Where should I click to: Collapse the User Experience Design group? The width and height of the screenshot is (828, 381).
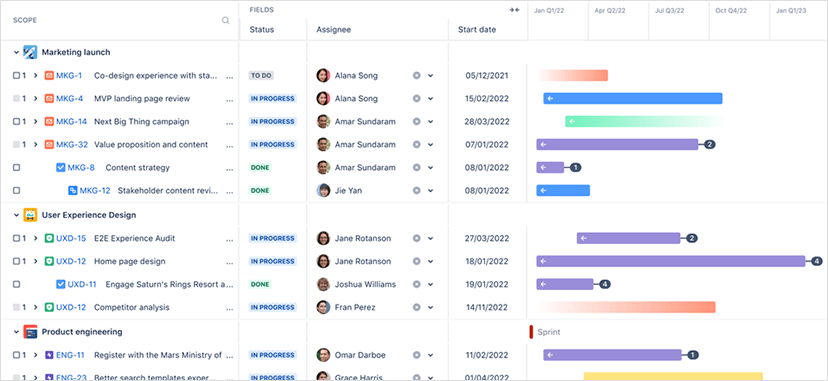coord(16,215)
